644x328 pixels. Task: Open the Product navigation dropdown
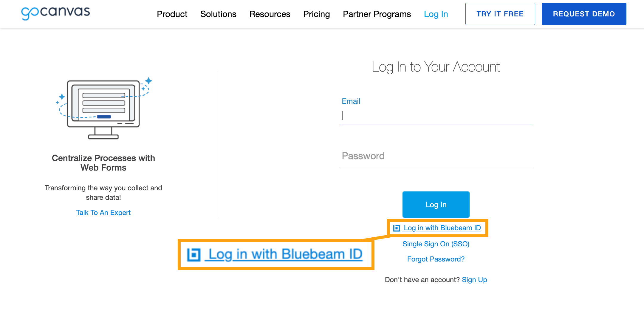click(x=172, y=14)
